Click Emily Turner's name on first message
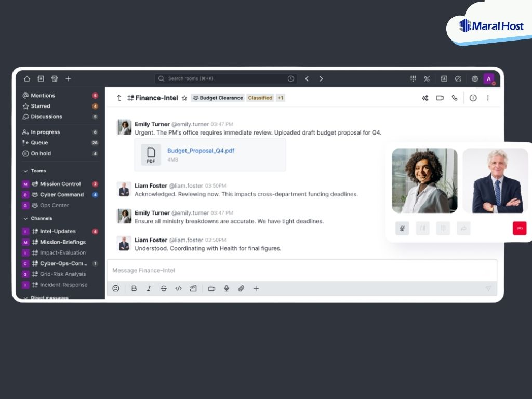532x399 pixels. coord(152,124)
